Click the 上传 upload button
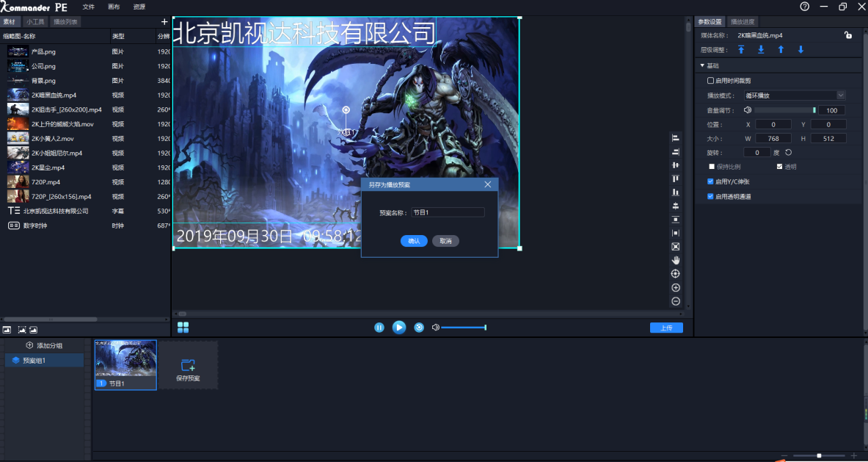 tap(665, 328)
